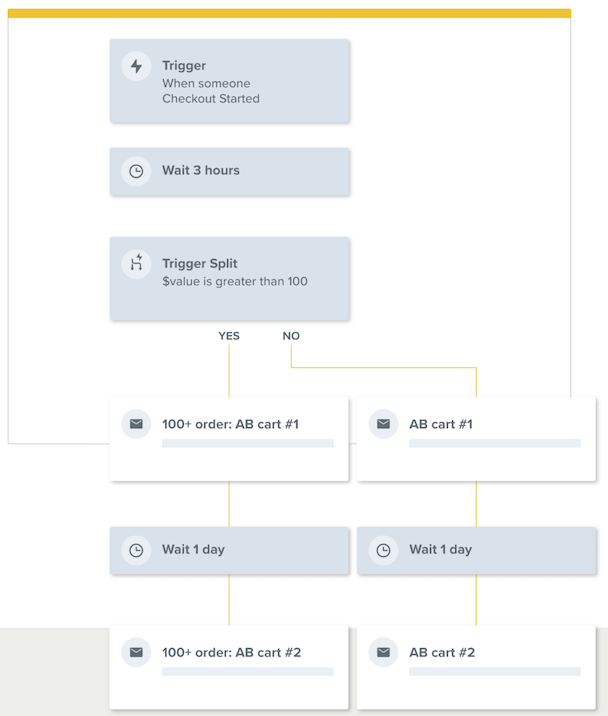Click the Trigger Split branch icon

(x=136, y=264)
